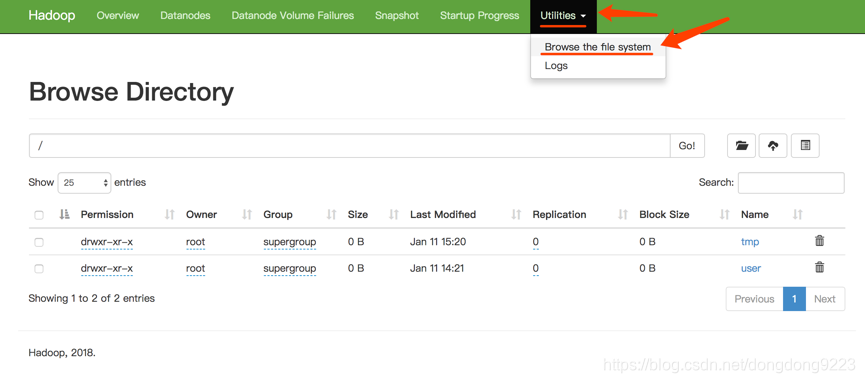
Task: Click the replication value 0 in user row
Action: point(536,268)
